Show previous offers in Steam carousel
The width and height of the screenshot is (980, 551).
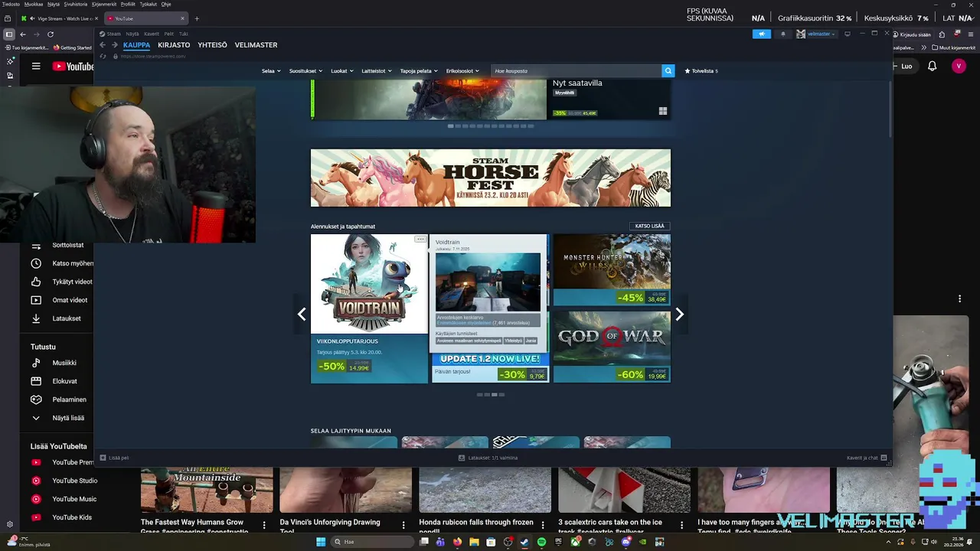coord(302,314)
